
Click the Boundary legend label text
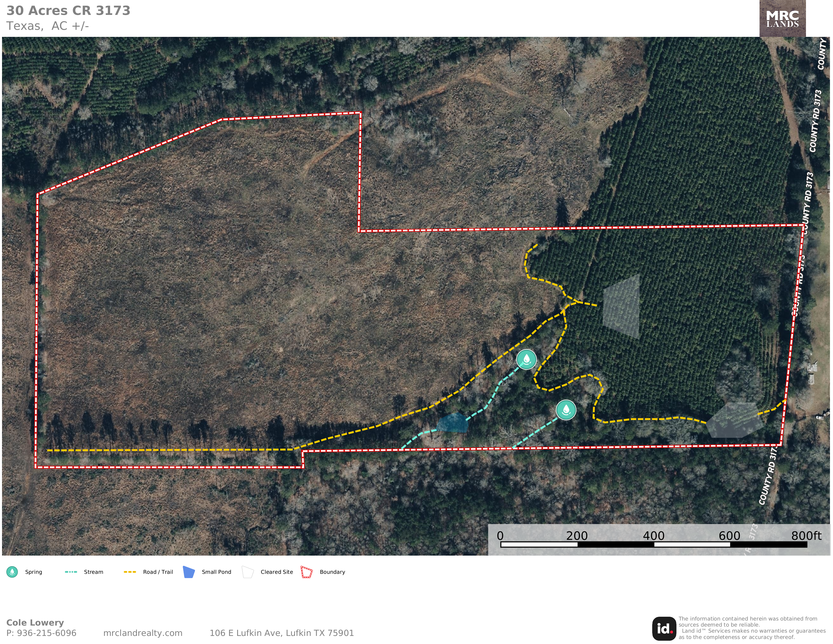coord(332,572)
